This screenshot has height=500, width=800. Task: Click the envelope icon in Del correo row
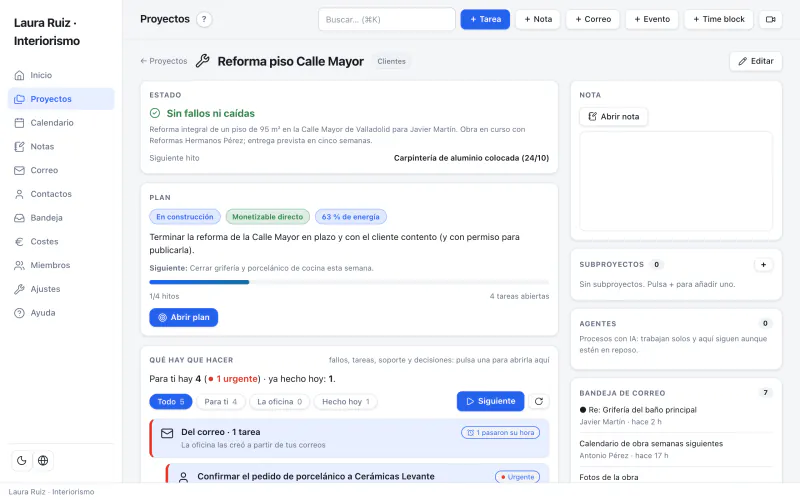(x=167, y=433)
